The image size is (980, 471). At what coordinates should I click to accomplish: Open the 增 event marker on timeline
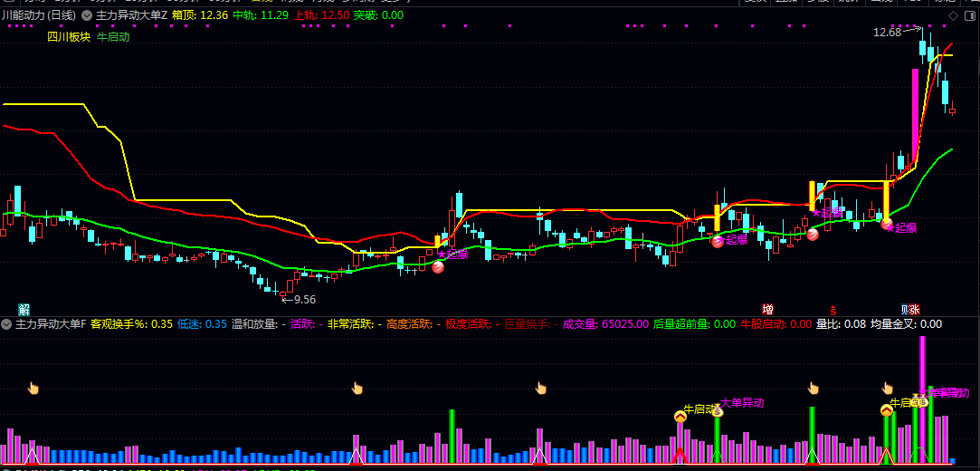tap(767, 309)
